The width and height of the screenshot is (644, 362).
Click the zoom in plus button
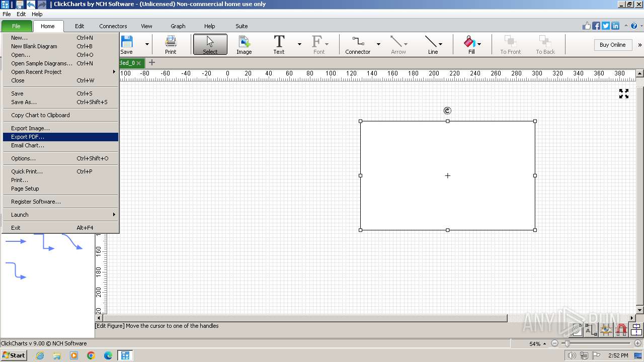[x=637, y=343]
